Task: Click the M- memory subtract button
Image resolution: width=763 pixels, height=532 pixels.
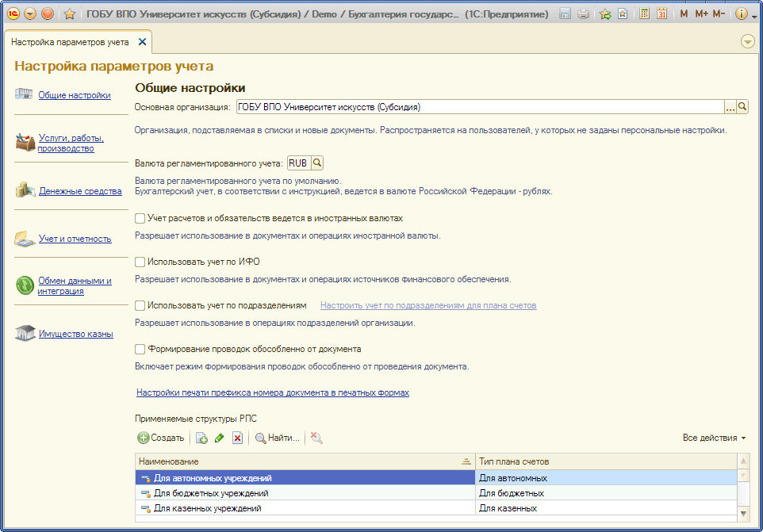Action: pyautogui.click(x=719, y=13)
